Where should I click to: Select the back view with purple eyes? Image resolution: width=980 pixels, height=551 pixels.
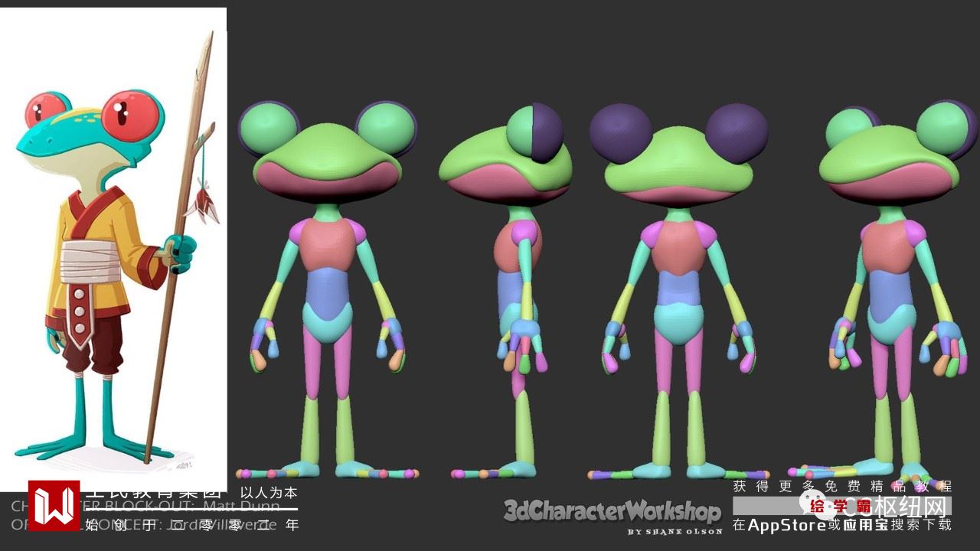pos(678,292)
